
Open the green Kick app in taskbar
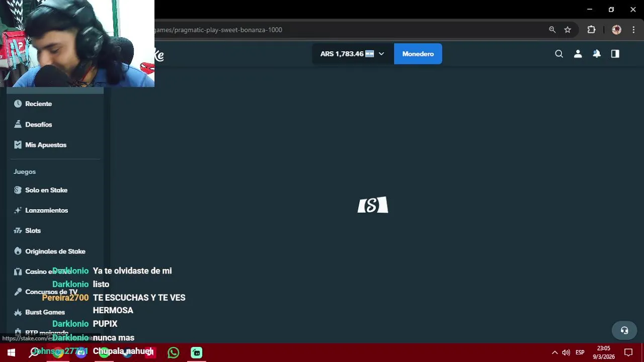[197, 352]
